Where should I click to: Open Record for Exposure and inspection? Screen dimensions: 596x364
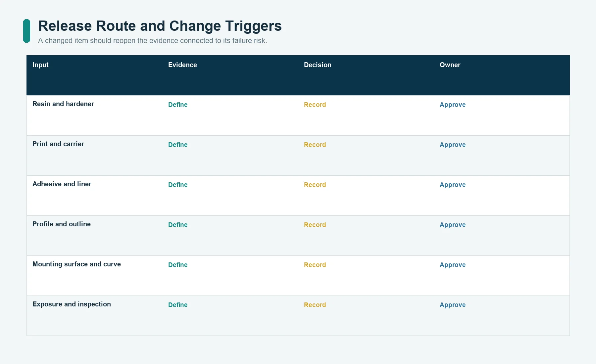(x=315, y=305)
